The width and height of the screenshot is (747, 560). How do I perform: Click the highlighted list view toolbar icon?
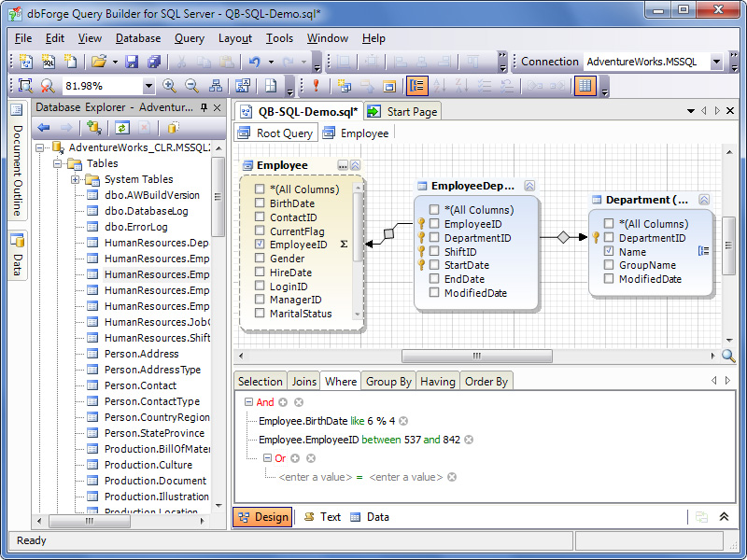pyautogui.click(x=417, y=86)
